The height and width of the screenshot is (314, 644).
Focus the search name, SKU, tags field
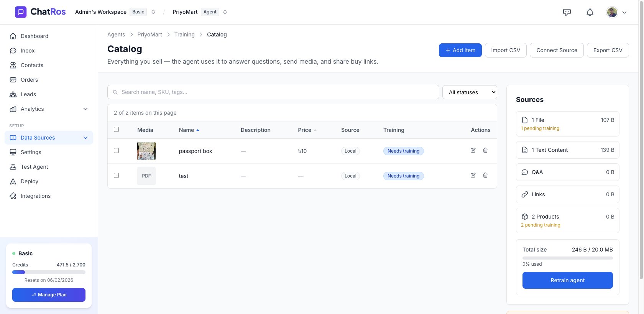(x=273, y=92)
